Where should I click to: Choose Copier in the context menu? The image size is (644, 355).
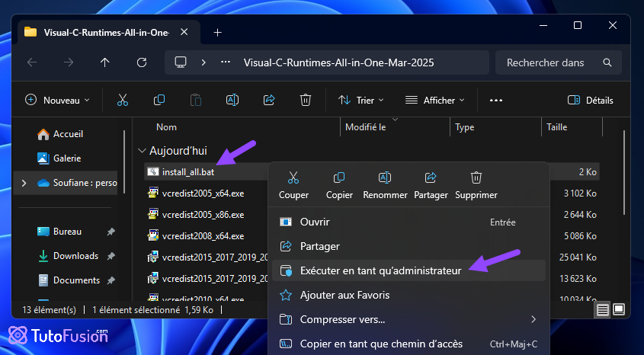339,186
